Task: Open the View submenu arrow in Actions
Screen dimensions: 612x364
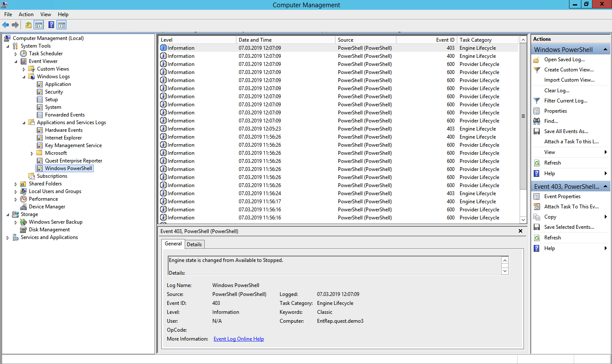Action: pos(606,152)
